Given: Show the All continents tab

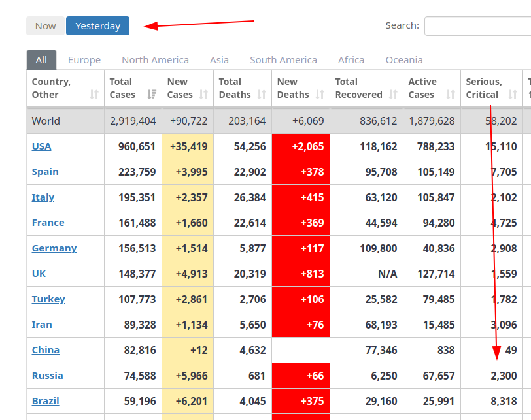Looking at the screenshot, I should [41, 60].
